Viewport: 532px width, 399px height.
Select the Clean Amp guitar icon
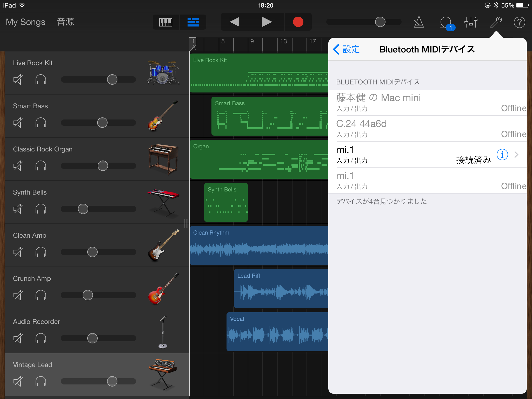163,245
